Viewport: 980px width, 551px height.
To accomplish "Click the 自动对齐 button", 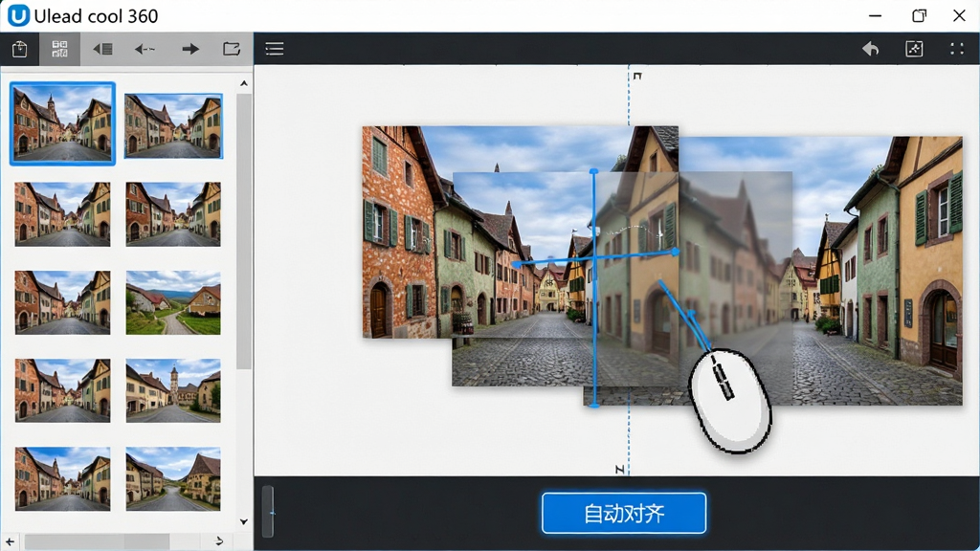I will pyautogui.click(x=624, y=513).
